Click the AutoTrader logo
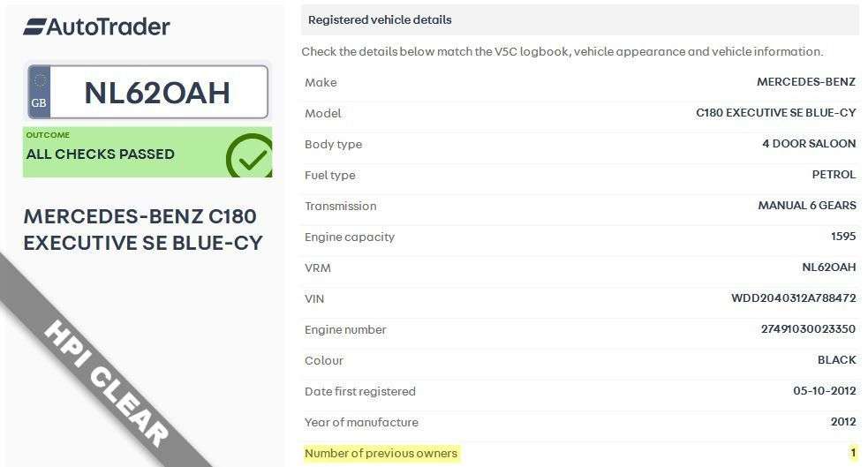The width and height of the screenshot is (868, 467). click(97, 26)
